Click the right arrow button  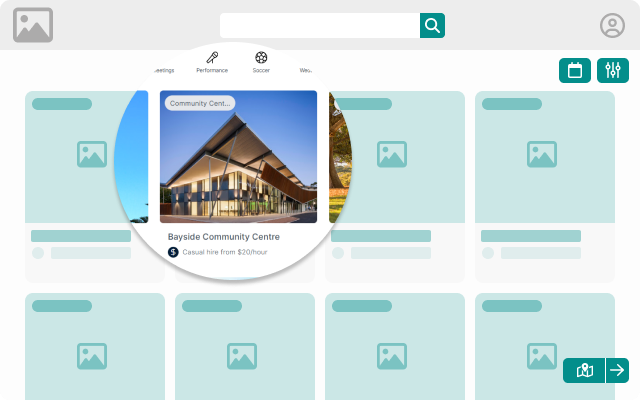click(617, 370)
